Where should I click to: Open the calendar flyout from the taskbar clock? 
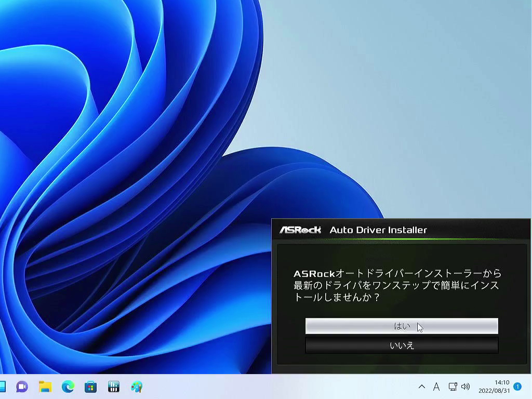coord(493,387)
